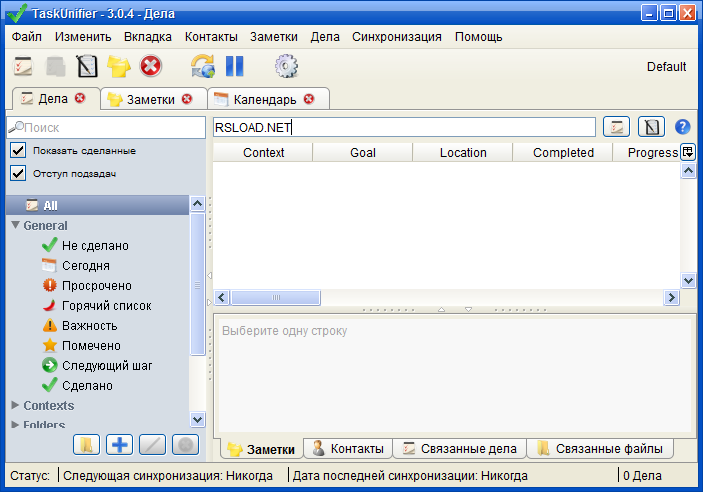Open the bottom Контакты tab
Image resolution: width=703 pixels, height=492 pixels.
point(348,448)
